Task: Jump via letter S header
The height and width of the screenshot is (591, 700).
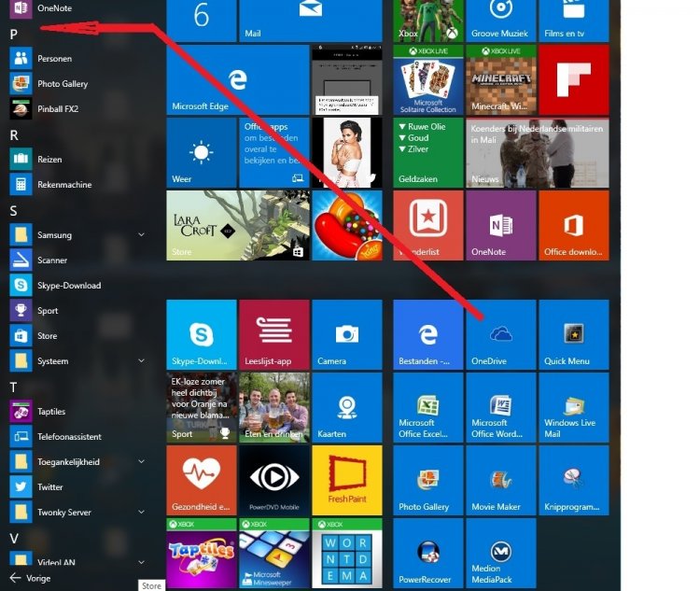Action: click(x=13, y=211)
